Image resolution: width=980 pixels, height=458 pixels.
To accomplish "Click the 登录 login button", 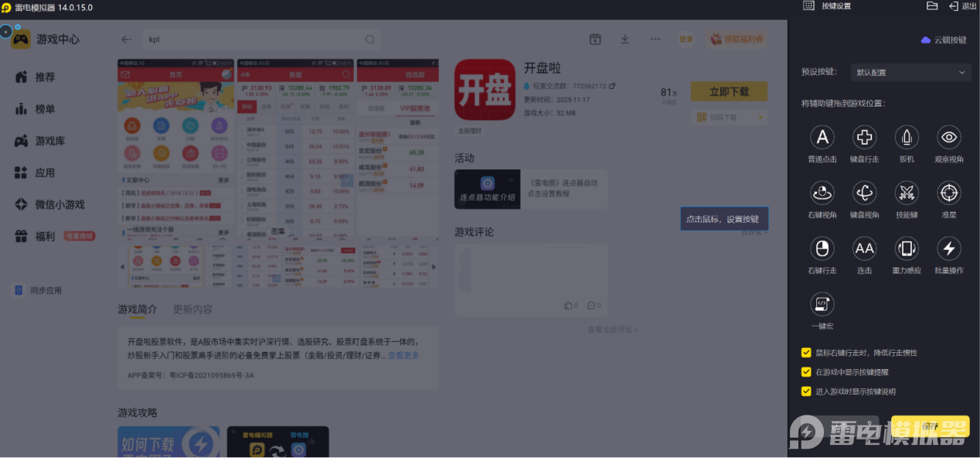I will (x=686, y=39).
